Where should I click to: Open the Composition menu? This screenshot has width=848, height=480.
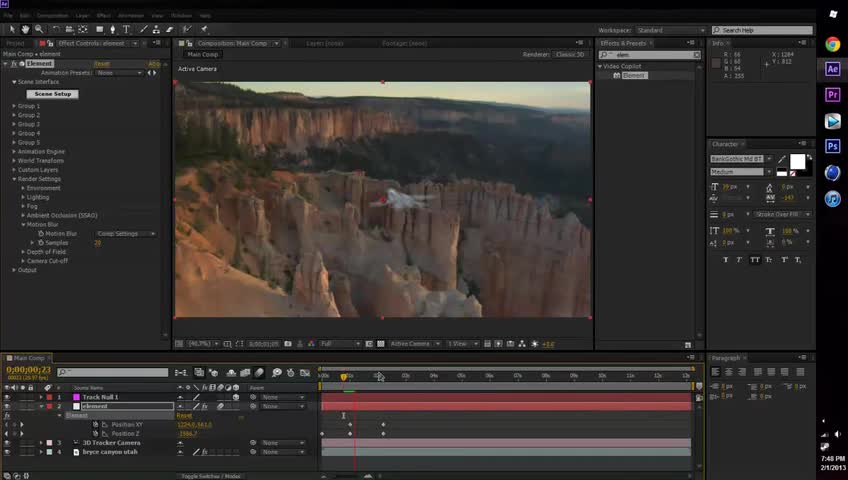pyautogui.click(x=53, y=16)
